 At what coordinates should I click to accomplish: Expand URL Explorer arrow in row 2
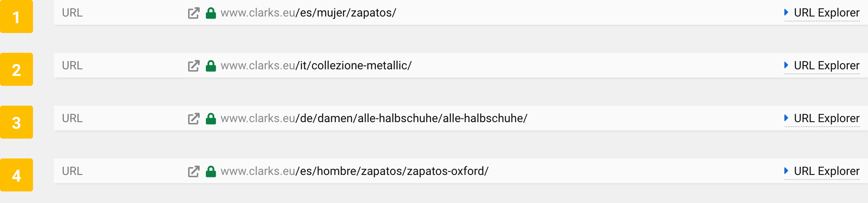click(786, 65)
